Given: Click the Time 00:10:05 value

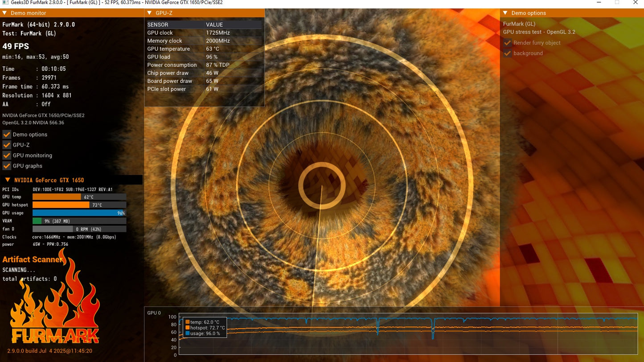Looking at the screenshot, I should coord(54,69).
